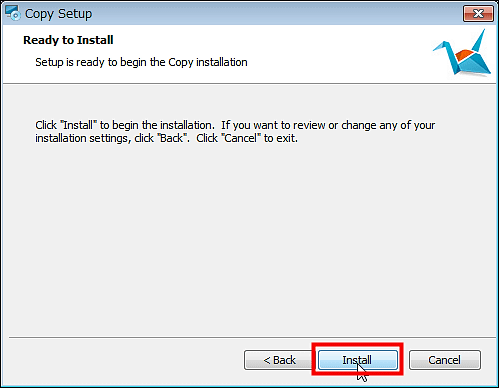The height and width of the screenshot is (388, 499).
Task: Click the Copy Setup window title text
Action: point(58,14)
